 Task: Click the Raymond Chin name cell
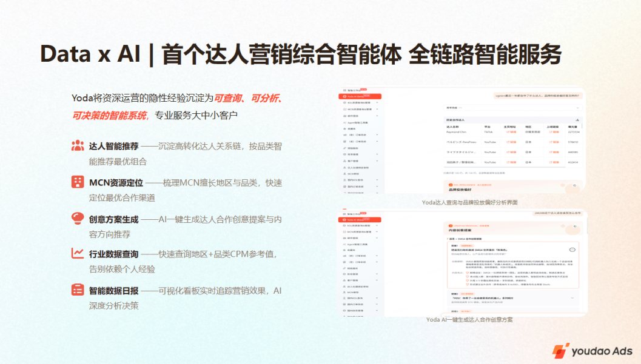[x=456, y=132]
